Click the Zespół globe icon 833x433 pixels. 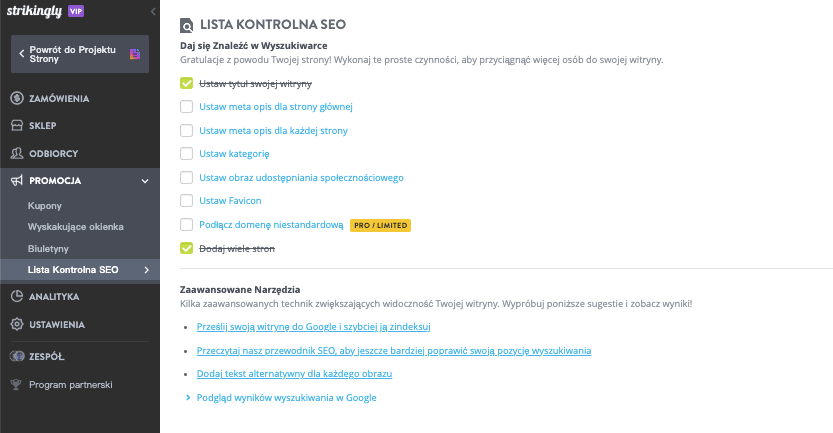click(17, 355)
